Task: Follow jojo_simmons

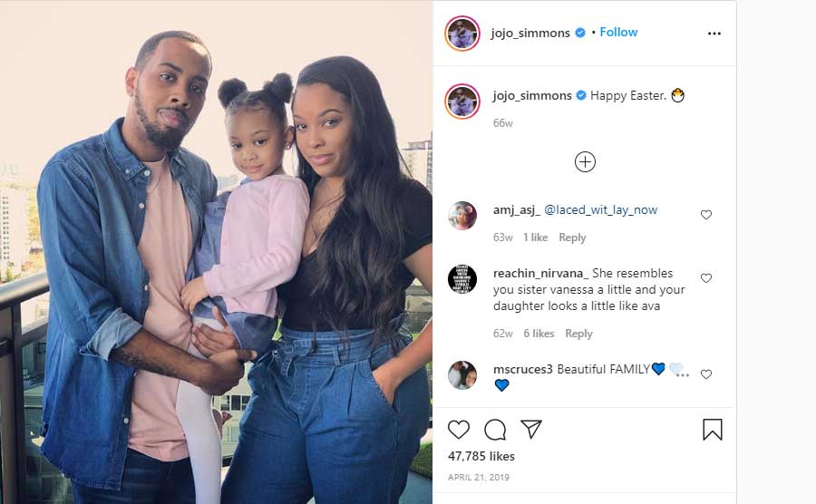Action: tap(618, 33)
